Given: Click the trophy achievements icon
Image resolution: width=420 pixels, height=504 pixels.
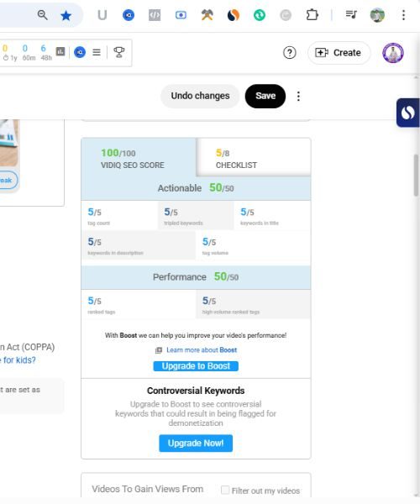Looking at the screenshot, I should (x=119, y=52).
